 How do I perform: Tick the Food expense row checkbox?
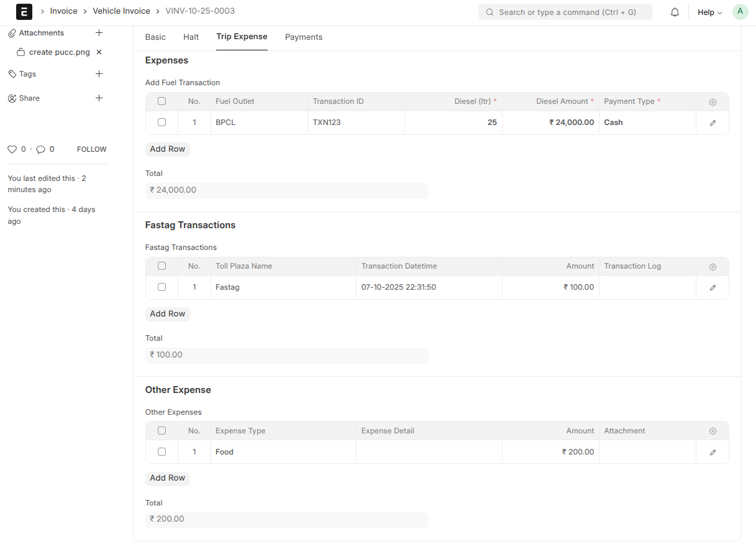162,452
